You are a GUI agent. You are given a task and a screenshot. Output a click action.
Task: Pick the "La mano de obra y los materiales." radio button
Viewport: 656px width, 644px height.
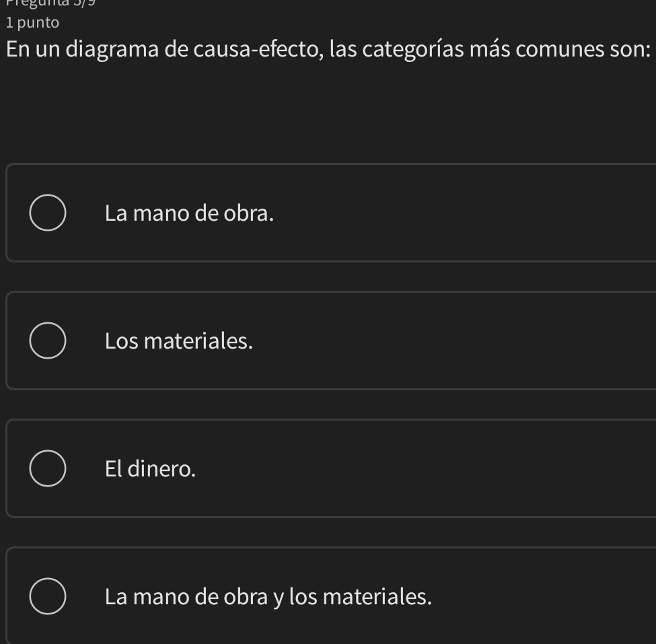48,596
